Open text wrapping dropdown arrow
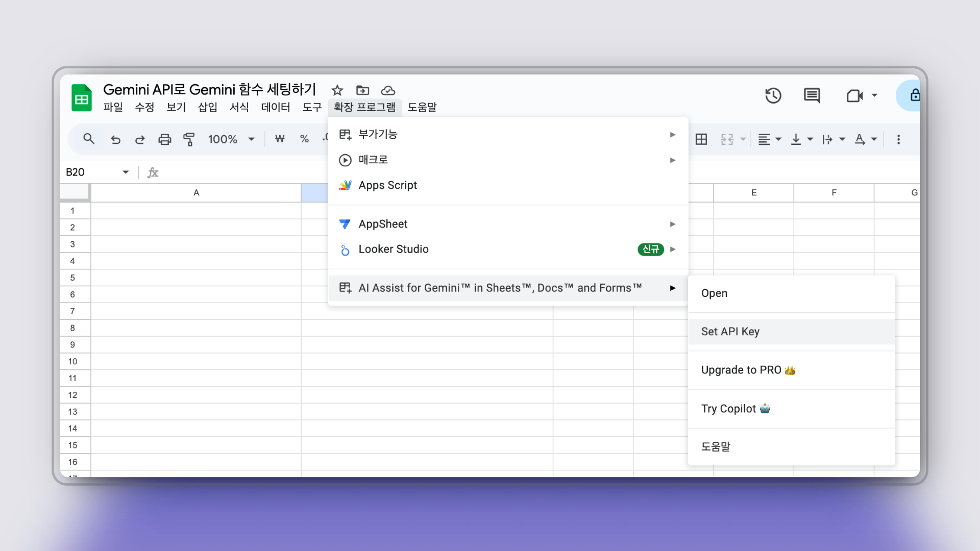The image size is (980, 551). coord(842,139)
